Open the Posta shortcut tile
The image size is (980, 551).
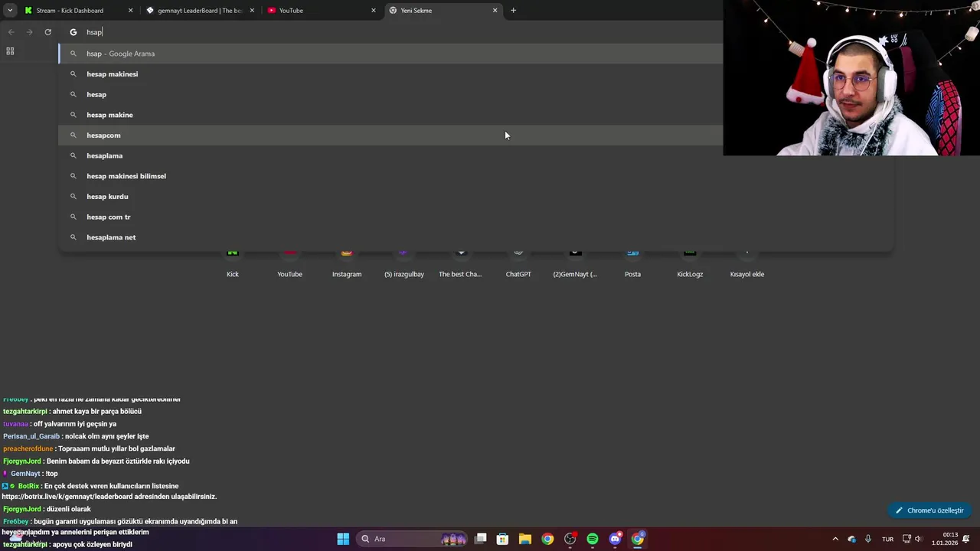pos(632,263)
